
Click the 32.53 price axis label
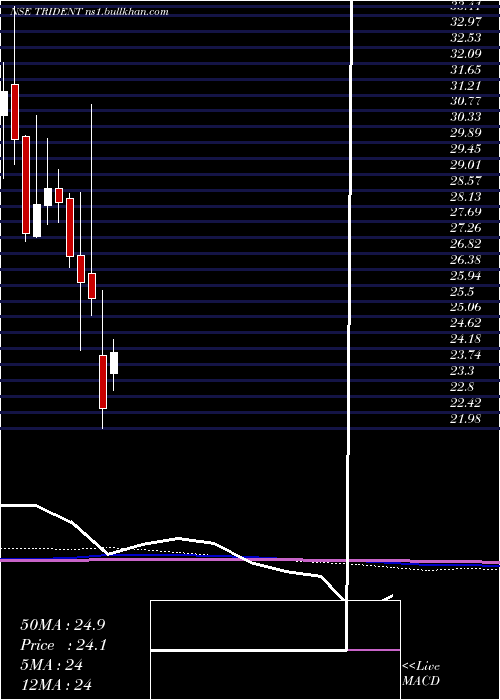(465, 37)
